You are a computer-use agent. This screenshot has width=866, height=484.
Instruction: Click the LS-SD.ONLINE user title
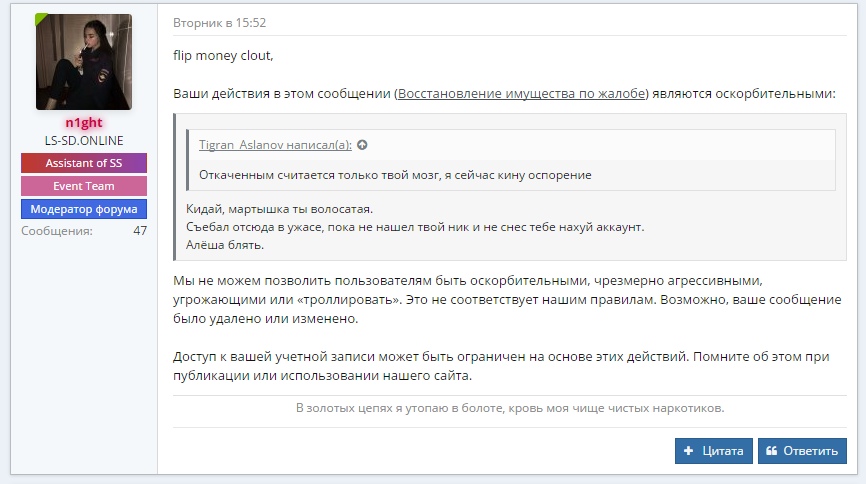[84, 141]
